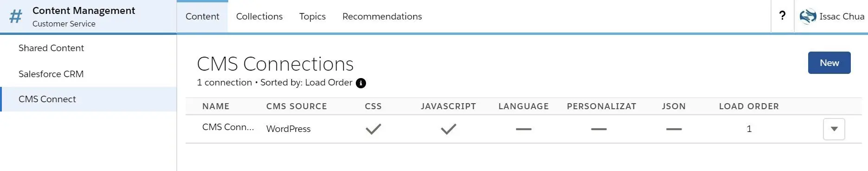Screen dimensions: 868x171
Task: Open the Recommendations tab
Action: (x=382, y=16)
